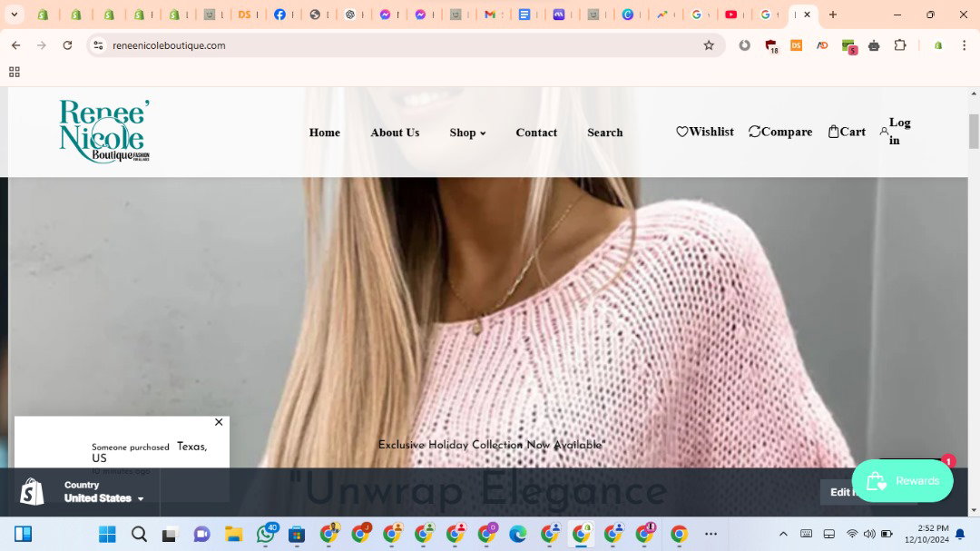This screenshot has height=551, width=980.
Task: Open the clock showing 2:52 PM
Action: 926,534
